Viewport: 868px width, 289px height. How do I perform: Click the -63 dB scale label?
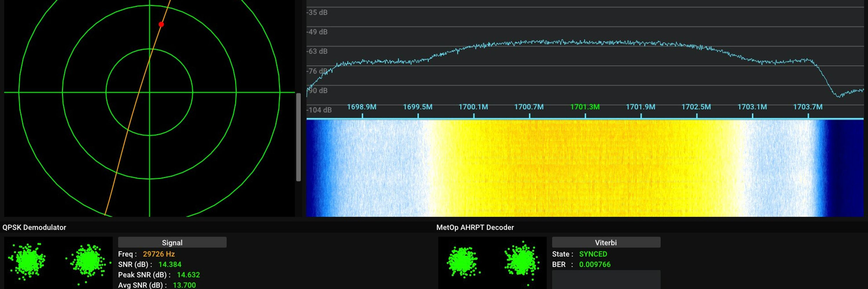tap(317, 51)
